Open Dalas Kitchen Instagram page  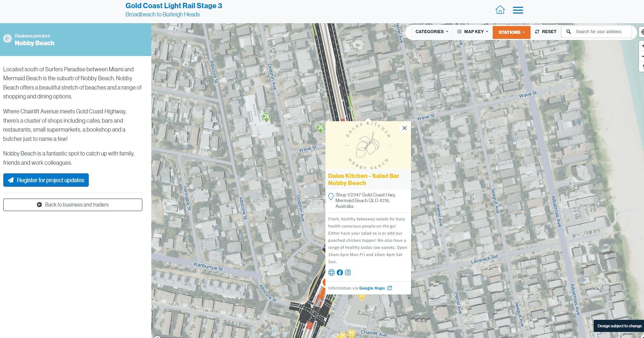pos(348,272)
